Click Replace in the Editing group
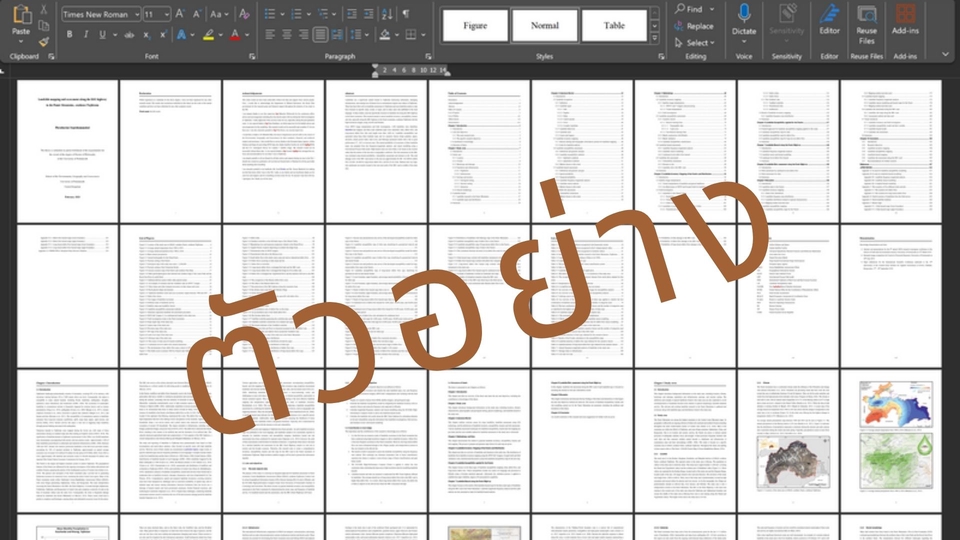Viewport: 960px width, 540px height. click(694, 26)
